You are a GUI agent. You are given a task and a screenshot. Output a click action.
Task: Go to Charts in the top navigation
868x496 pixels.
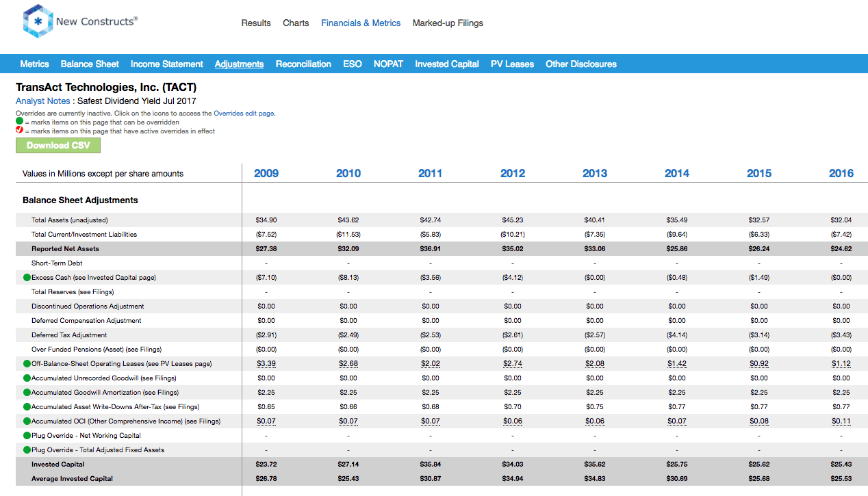point(296,23)
